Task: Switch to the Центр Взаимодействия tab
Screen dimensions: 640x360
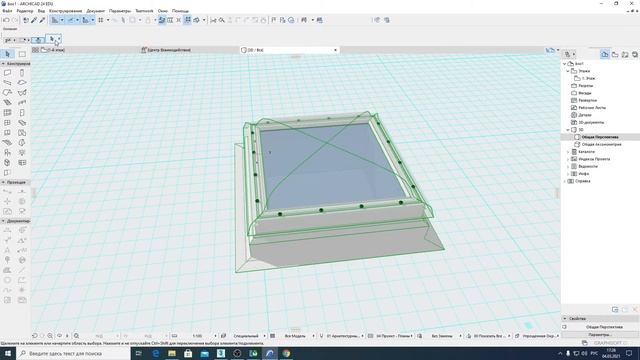Action: 166,50
